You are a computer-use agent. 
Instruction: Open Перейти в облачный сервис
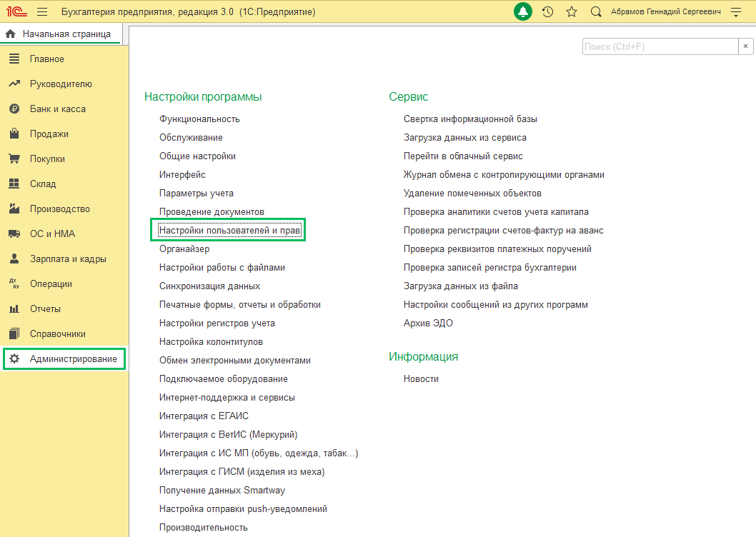pos(463,156)
